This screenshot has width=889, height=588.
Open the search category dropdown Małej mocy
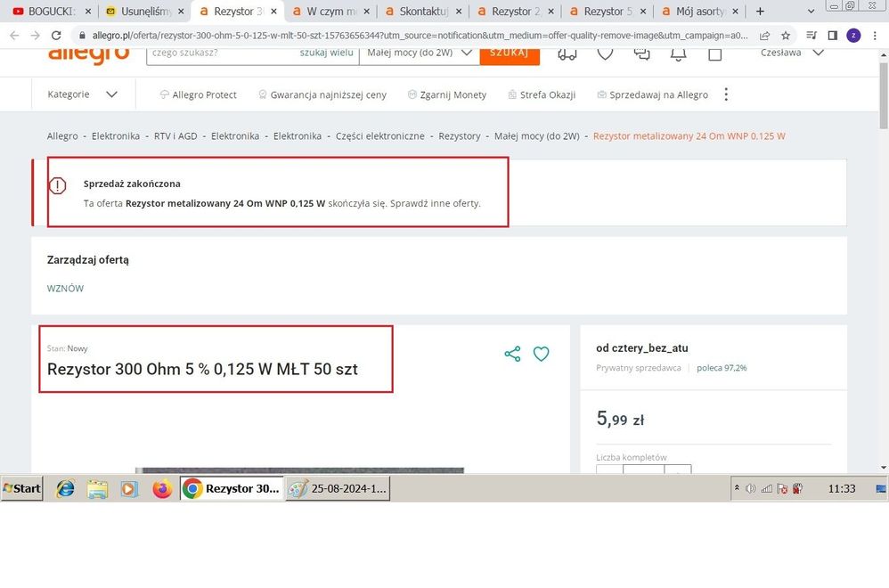pyautogui.click(x=419, y=53)
